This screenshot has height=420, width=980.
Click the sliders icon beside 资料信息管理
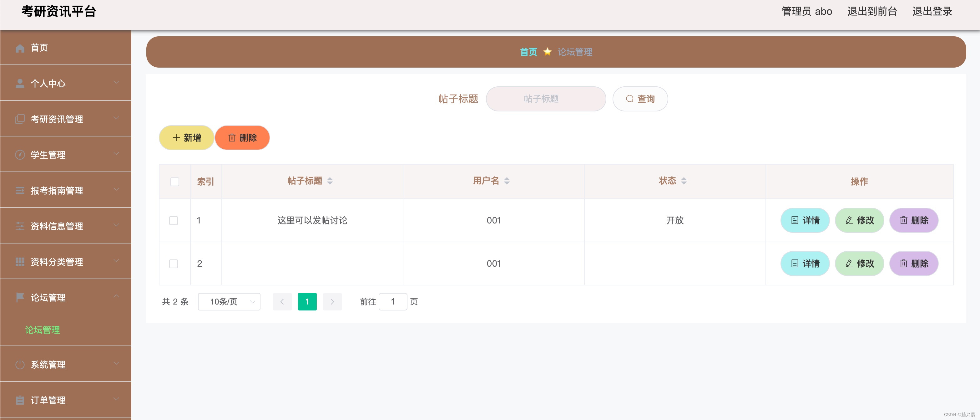point(20,226)
